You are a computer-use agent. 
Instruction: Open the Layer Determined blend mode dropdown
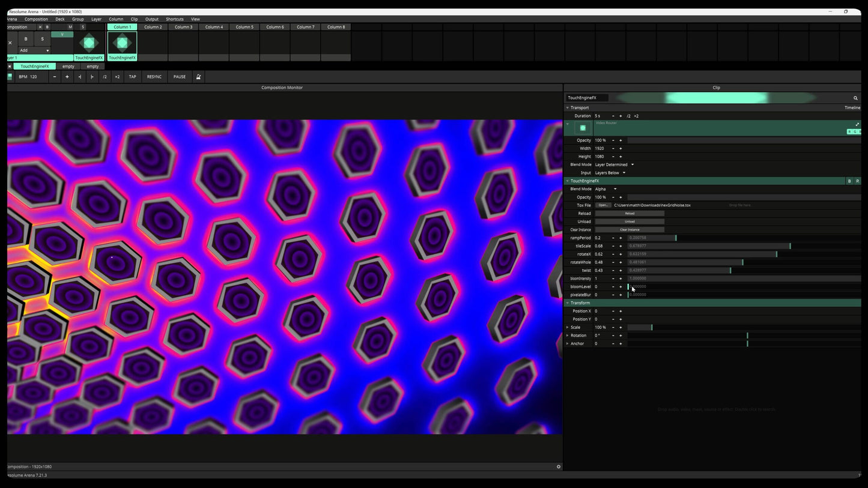click(x=614, y=164)
